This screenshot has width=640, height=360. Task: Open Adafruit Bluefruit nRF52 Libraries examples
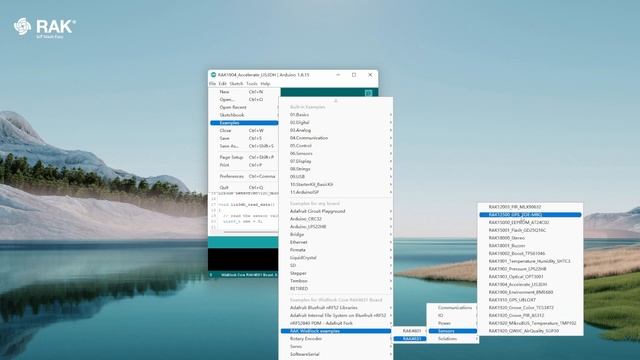(336, 308)
